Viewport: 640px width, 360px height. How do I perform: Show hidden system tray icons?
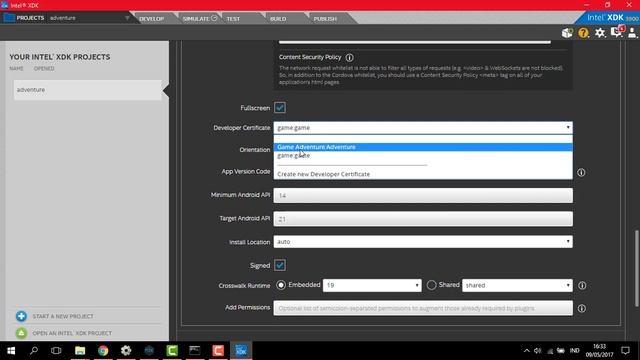coord(527,351)
